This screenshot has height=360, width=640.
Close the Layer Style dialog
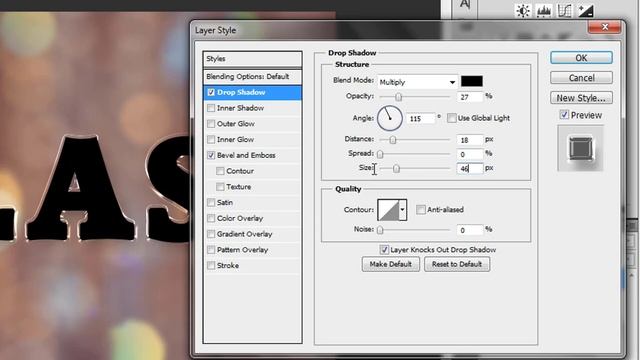click(604, 27)
